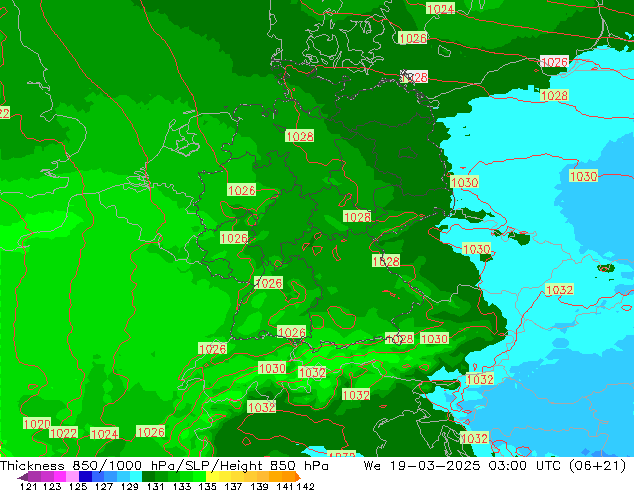Click the pink swatch in the legend
Image resolution: width=634 pixels, height=490 pixels.
(72, 476)
